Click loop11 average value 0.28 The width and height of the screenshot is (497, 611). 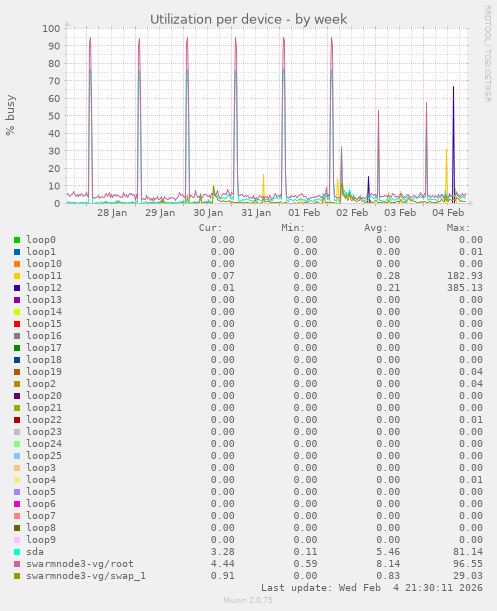(x=388, y=276)
